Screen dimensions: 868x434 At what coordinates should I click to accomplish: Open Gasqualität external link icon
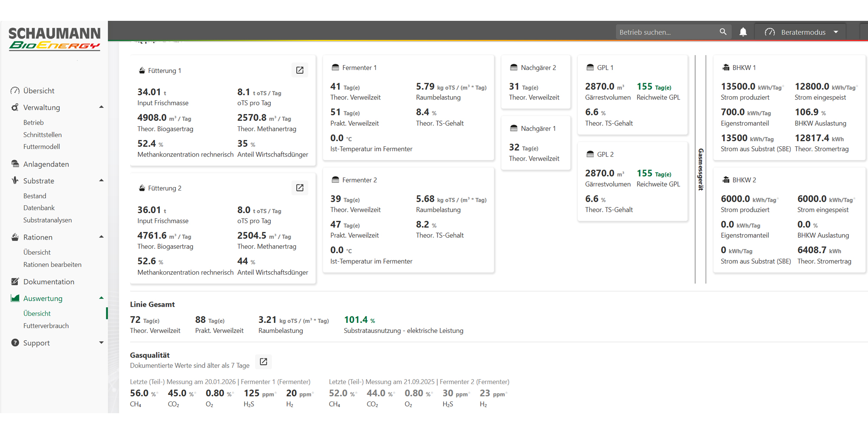263,362
